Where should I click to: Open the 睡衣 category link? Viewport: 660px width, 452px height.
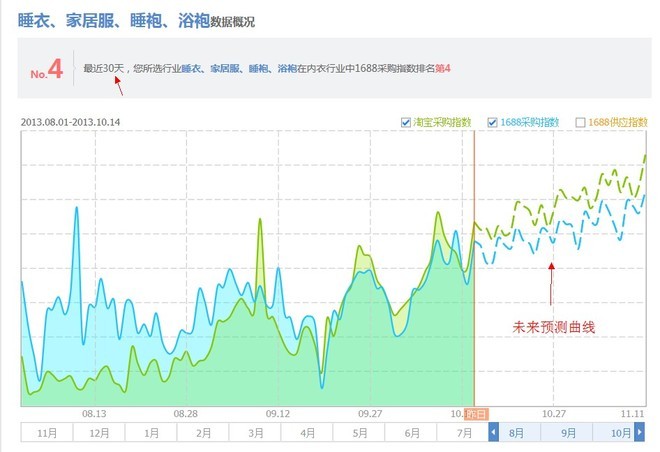[193, 69]
